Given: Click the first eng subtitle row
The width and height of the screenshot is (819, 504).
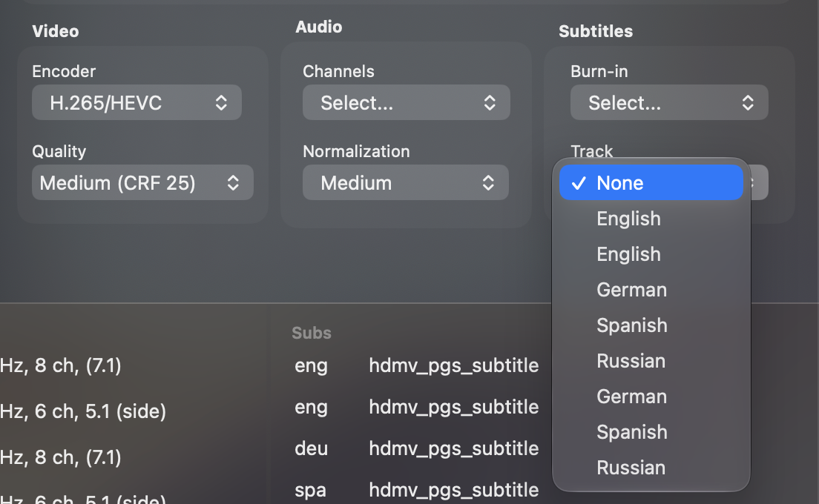Looking at the screenshot, I should click(416, 365).
